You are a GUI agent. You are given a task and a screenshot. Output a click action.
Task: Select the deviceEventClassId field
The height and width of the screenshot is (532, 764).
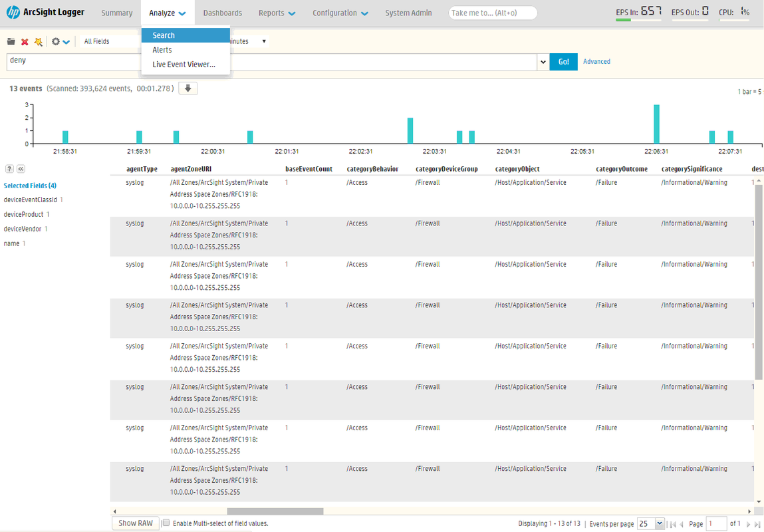click(x=30, y=199)
